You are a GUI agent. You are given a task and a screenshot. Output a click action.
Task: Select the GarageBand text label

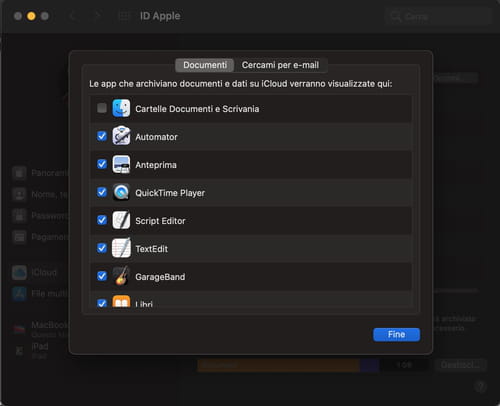click(x=160, y=277)
